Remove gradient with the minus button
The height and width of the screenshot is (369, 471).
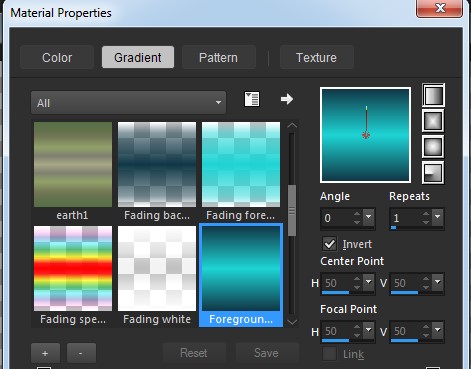click(81, 353)
